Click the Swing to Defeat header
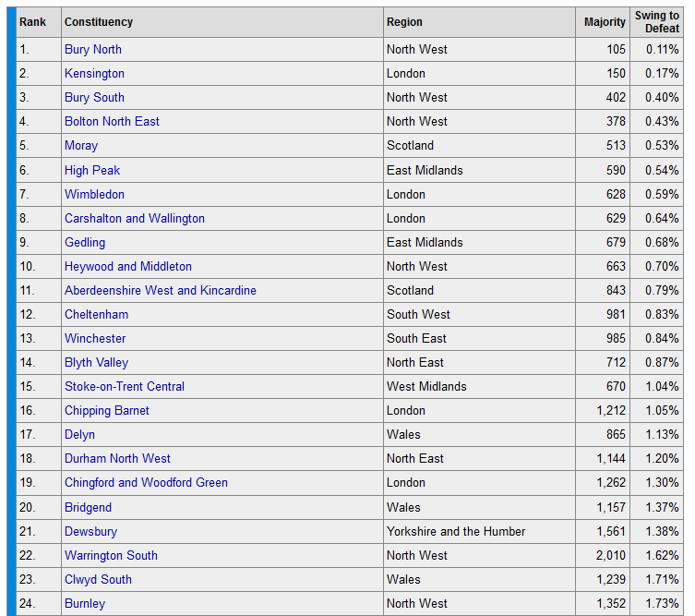This screenshot has width=695, height=616. (x=657, y=22)
